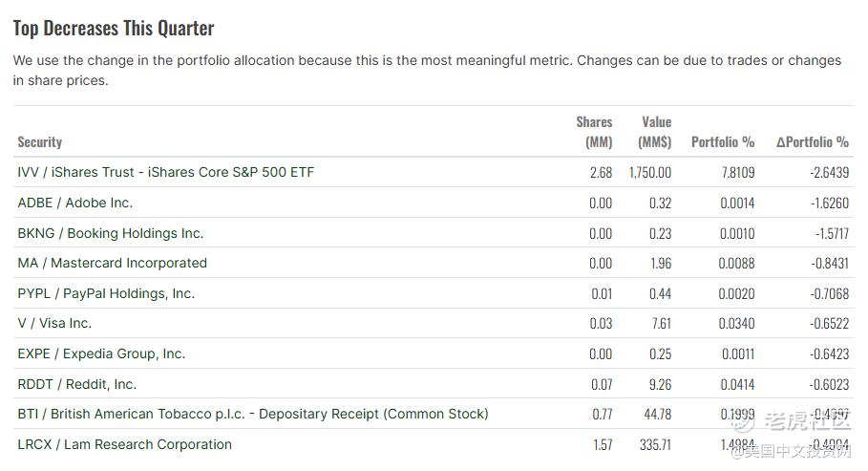Open LRCX / Lam Research Corporation link
868x471 pixels.
[124, 445]
